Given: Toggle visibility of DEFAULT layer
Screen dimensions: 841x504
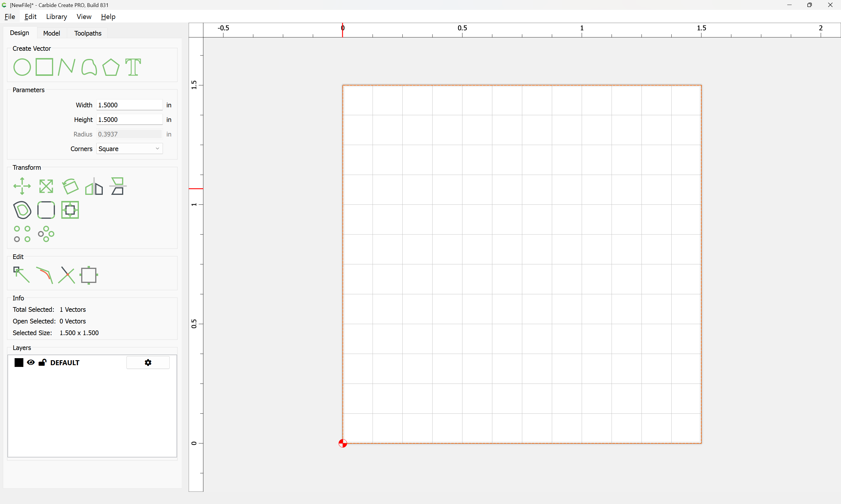Looking at the screenshot, I should coord(31,362).
